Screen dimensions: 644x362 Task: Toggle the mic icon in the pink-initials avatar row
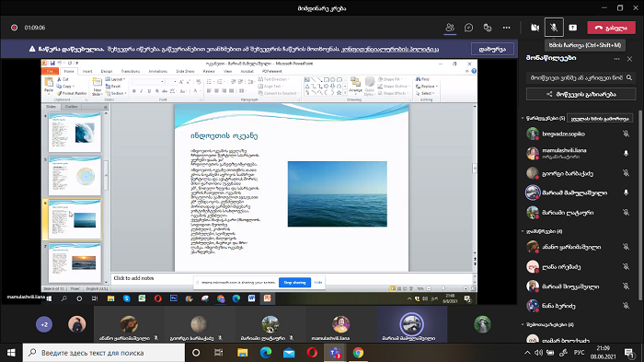626,266
